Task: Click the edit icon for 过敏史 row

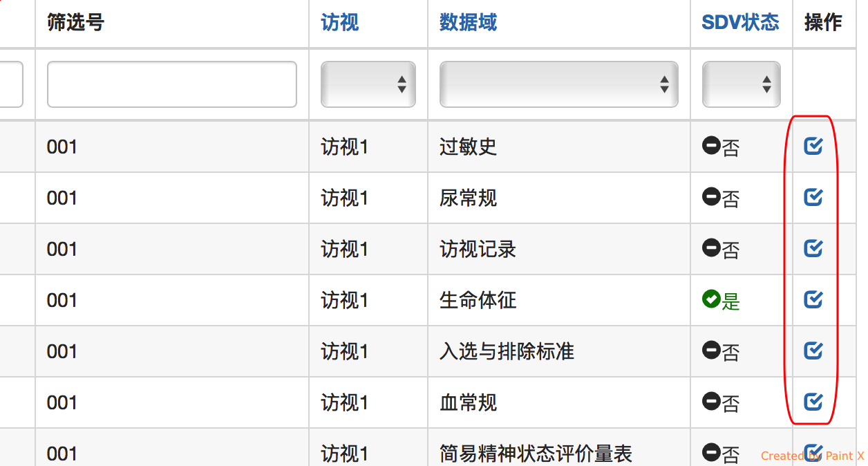Action: (813, 146)
